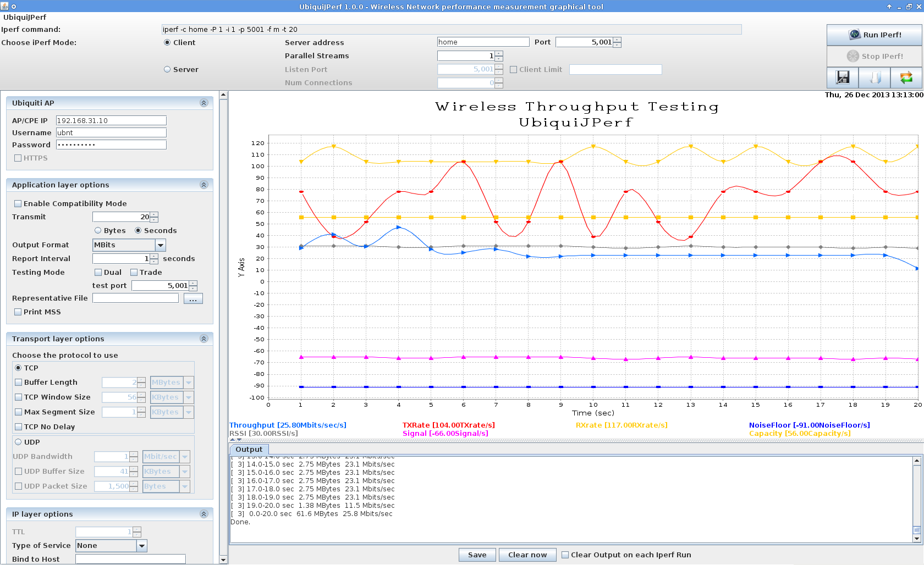Decrease the Transmit value
The width and height of the screenshot is (924, 565).
[154, 220]
